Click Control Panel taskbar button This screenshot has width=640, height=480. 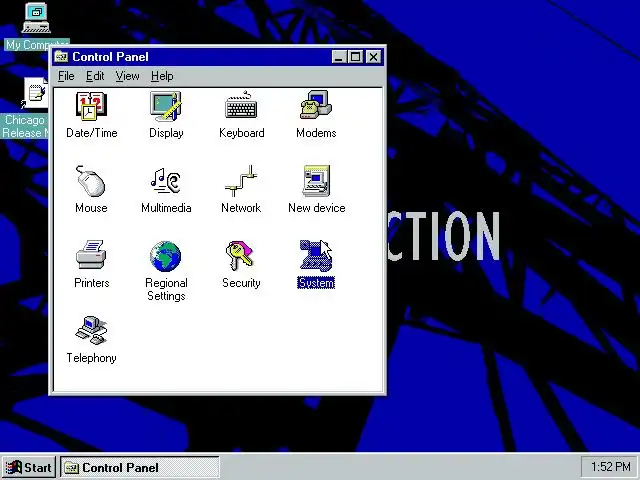click(x=140, y=467)
